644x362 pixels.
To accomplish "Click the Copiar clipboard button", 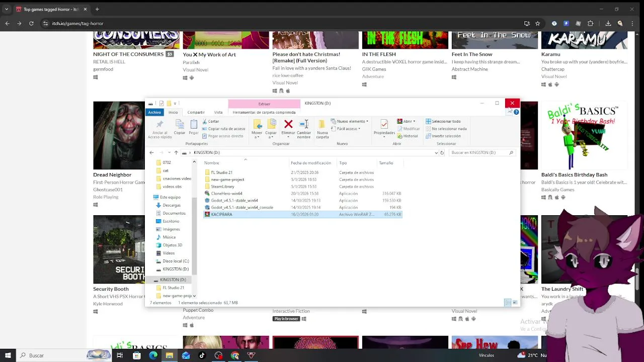I will 180,127.
